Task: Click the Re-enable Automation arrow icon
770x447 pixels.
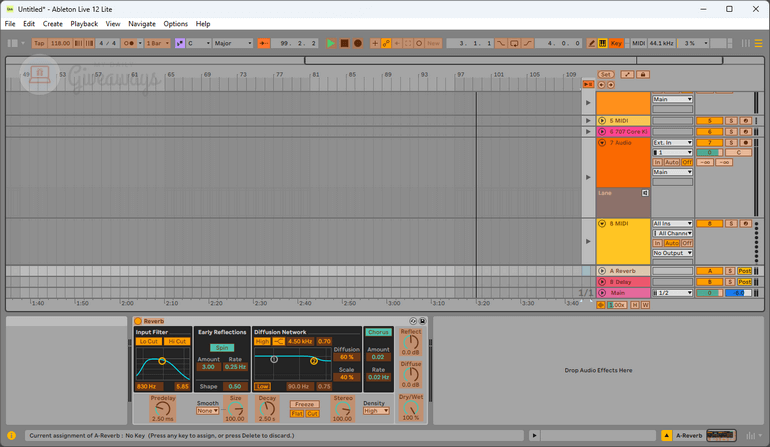Action: click(397, 43)
